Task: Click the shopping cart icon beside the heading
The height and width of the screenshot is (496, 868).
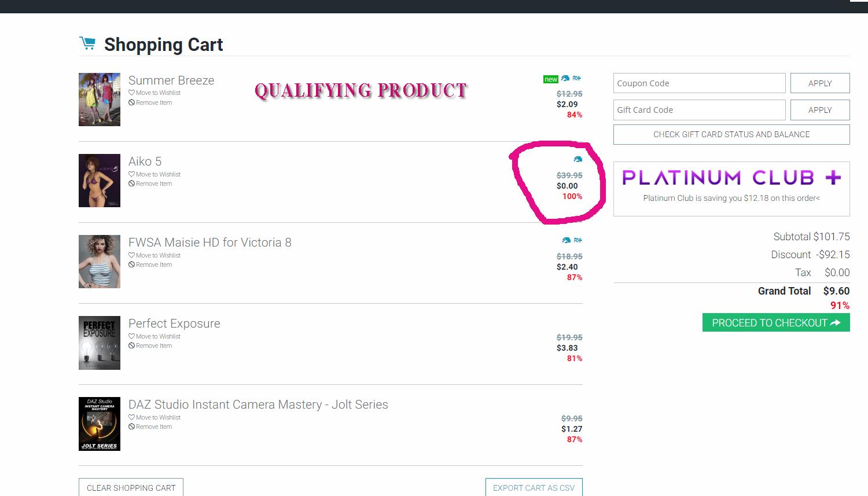Action: (87, 43)
